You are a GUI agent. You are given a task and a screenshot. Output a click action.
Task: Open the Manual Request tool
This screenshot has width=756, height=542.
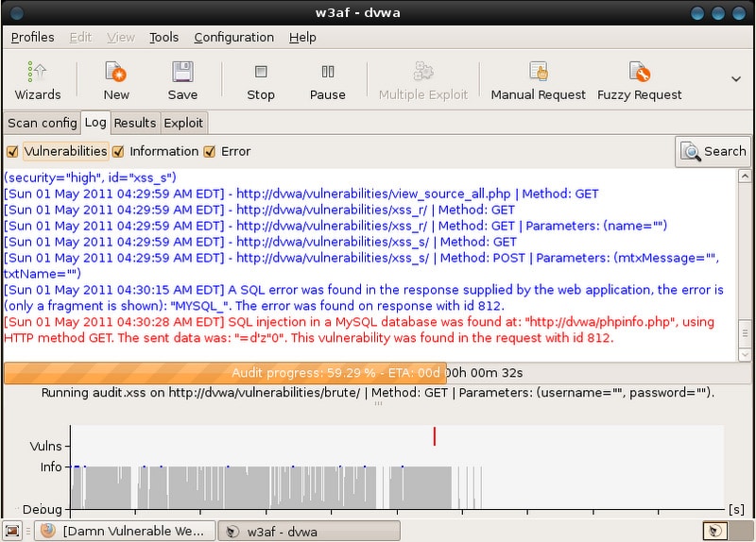539,73
